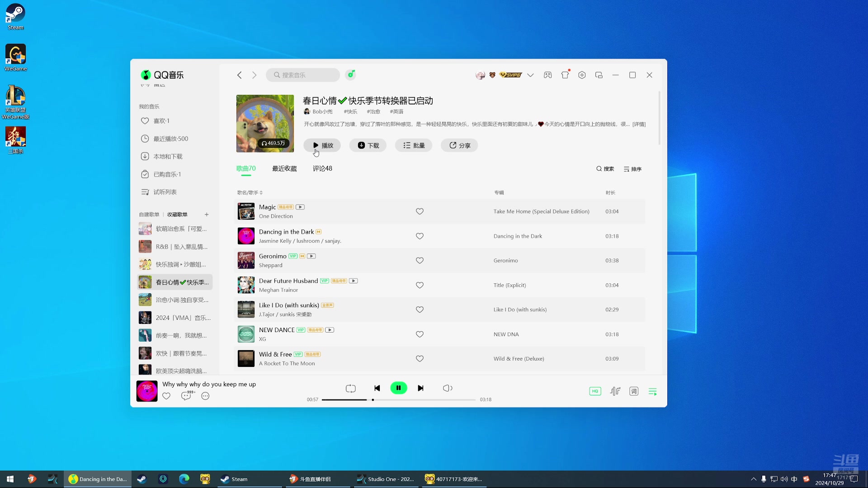Open QQ Music settings hexagon icon
This screenshot has width=868, height=488.
582,75
